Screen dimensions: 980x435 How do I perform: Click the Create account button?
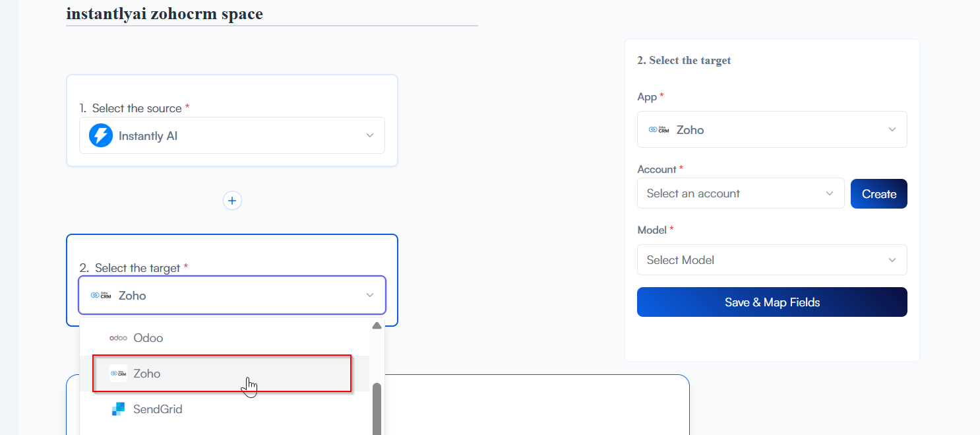[878, 194]
